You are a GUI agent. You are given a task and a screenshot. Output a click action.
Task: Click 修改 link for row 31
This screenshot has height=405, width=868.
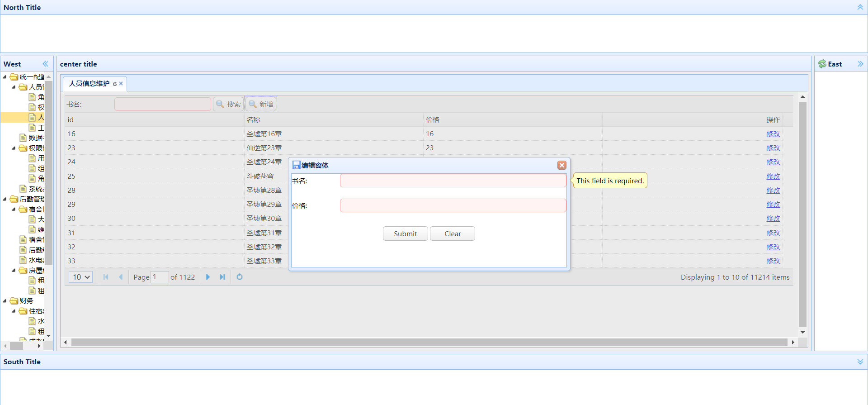[x=773, y=233]
